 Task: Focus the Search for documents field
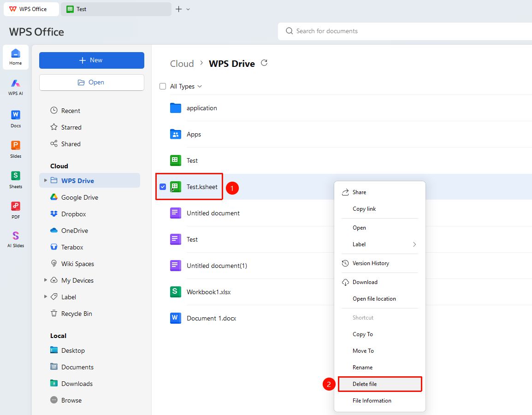click(405, 31)
